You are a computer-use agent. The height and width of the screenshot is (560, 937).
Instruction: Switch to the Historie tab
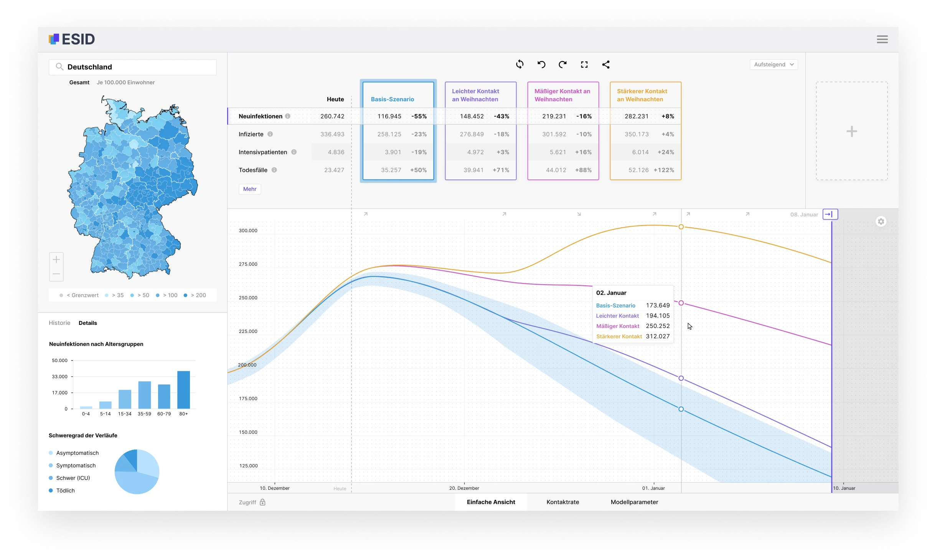coord(59,323)
